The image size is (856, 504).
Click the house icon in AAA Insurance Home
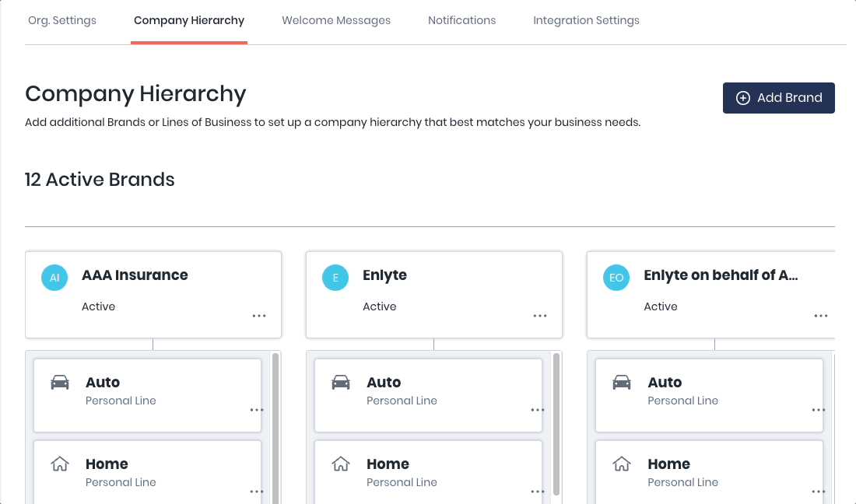60,464
